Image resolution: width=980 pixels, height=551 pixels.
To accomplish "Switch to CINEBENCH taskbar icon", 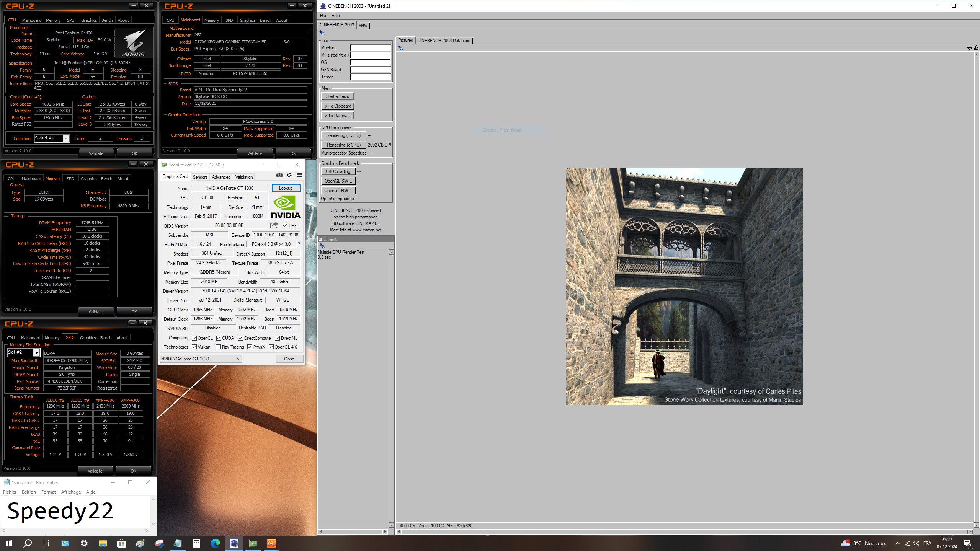I will [x=234, y=543].
